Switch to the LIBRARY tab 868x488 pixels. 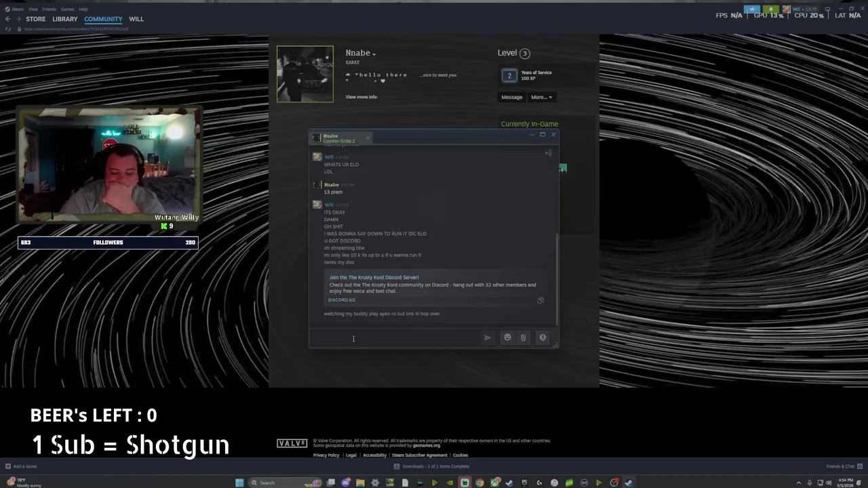pos(65,19)
